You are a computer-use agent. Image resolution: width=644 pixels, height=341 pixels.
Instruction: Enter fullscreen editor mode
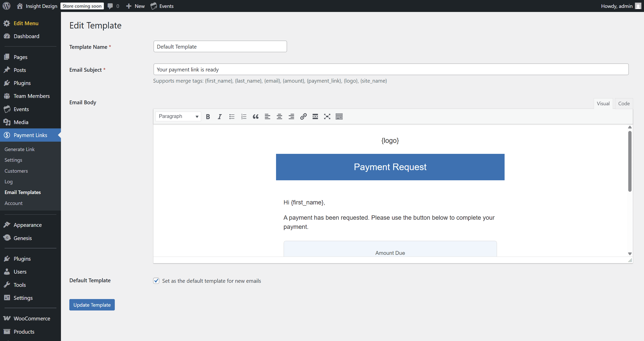tap(327, 116)
